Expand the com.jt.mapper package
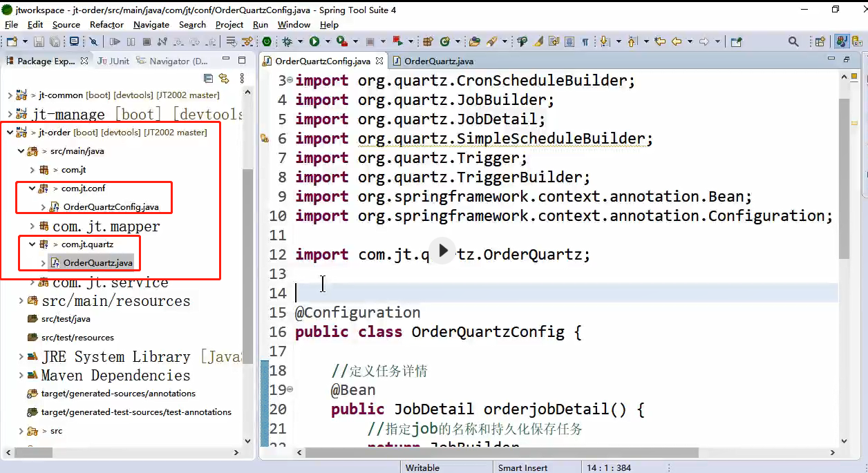Image resolution: width=868 pixels, height=473 pixels. pos(32,226)
